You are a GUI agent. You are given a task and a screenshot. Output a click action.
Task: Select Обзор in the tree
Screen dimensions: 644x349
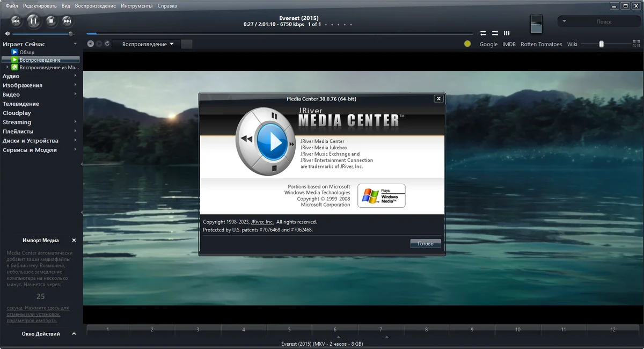27,53
